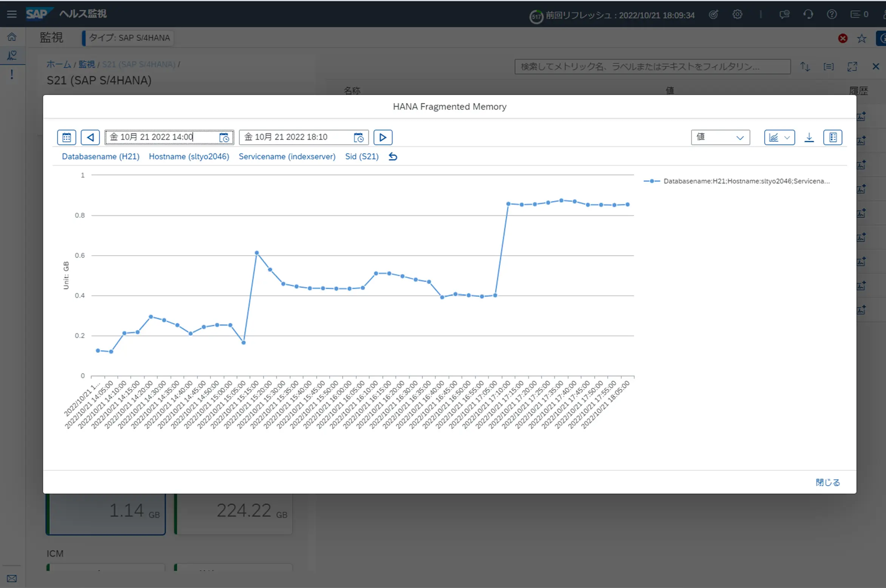Open the hamburger navigation menu

(x=12, y=14)
